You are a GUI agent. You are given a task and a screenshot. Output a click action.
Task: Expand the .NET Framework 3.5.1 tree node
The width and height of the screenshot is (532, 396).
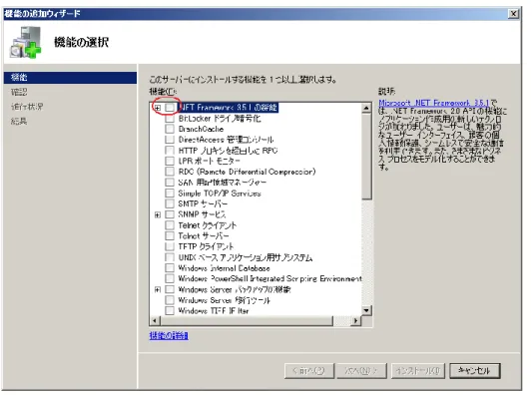(x=158, y=108)
